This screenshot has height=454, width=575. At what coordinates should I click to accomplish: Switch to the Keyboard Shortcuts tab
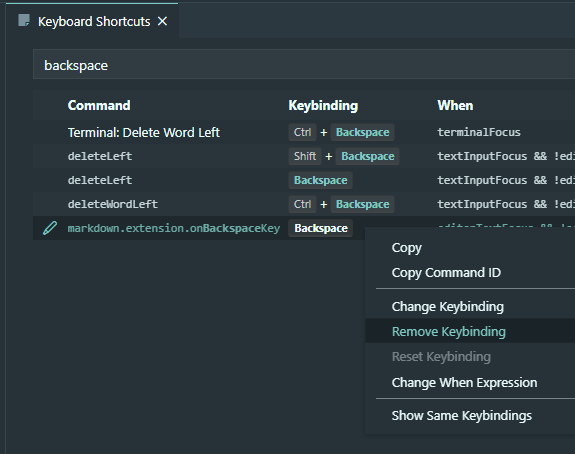point(94,22)
